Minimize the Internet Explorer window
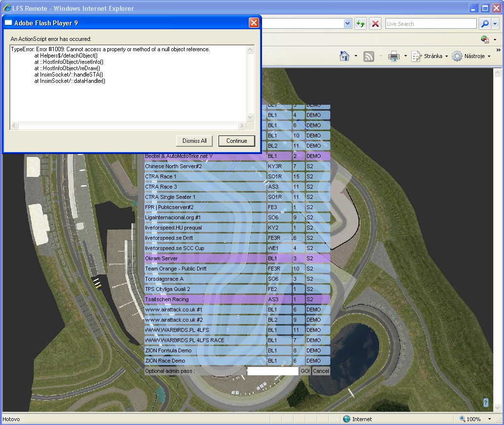Image resolution: width=504 pixels, height=425 pixels. coord(473,8)
